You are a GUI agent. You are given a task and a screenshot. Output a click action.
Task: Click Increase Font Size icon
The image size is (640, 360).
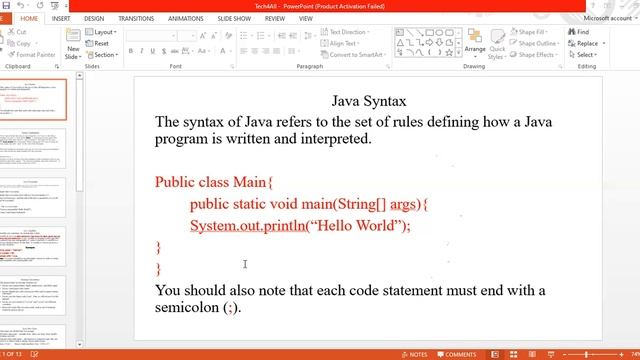click(203, 36)
